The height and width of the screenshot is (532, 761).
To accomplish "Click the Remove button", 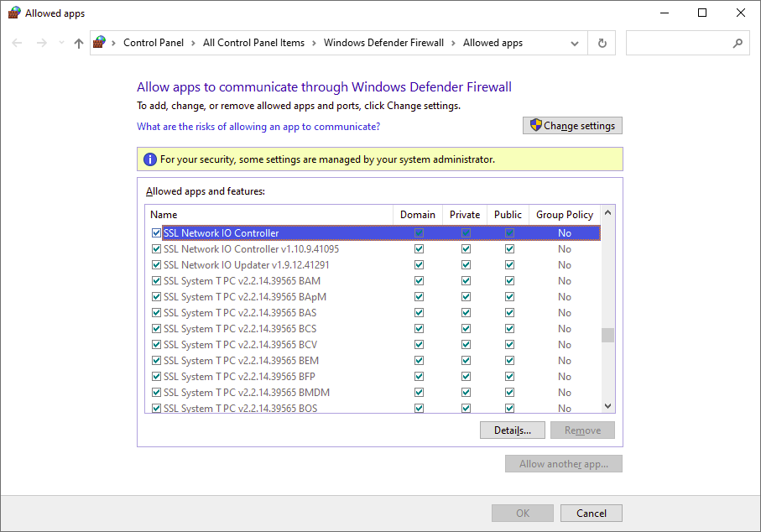I will (582, 430).
